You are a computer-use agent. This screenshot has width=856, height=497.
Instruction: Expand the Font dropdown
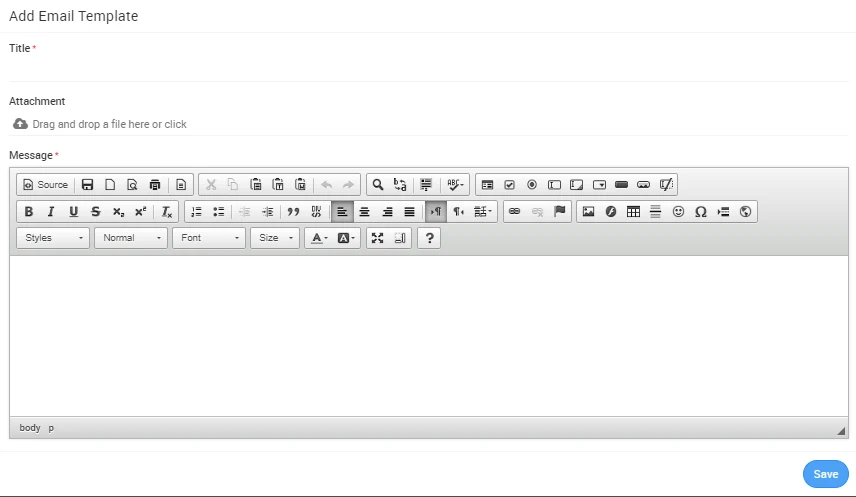209,238
